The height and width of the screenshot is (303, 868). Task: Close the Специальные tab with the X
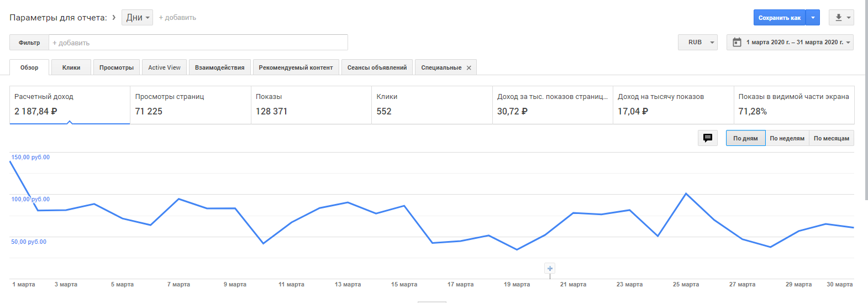469,68
